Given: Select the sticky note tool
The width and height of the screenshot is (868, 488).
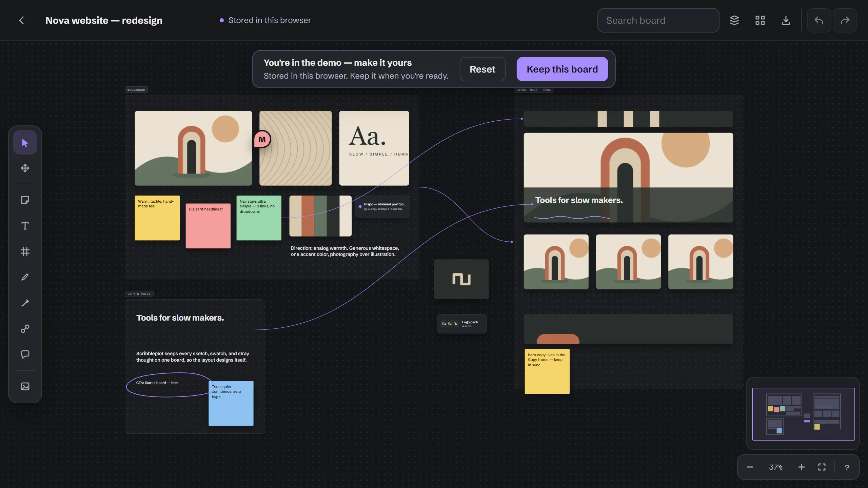Looking at the screenshot, I should pyautogui.click(x=25, y=200).
